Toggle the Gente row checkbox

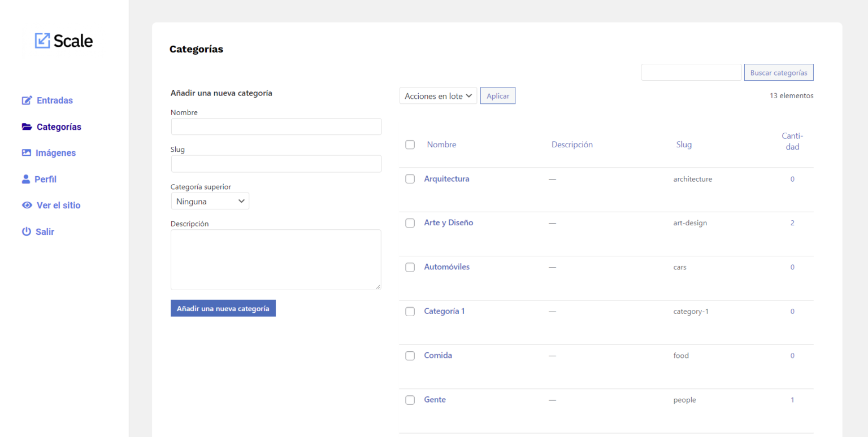tap(410, 400)
